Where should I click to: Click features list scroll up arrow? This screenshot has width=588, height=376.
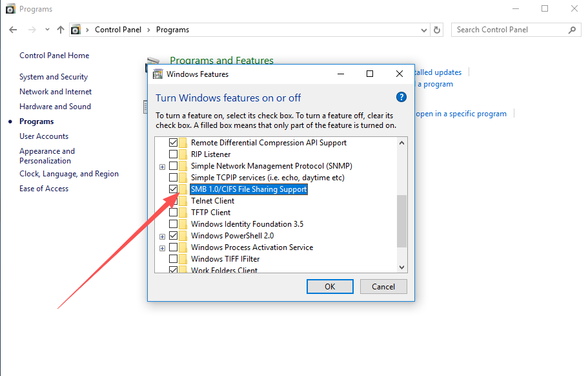401,143
